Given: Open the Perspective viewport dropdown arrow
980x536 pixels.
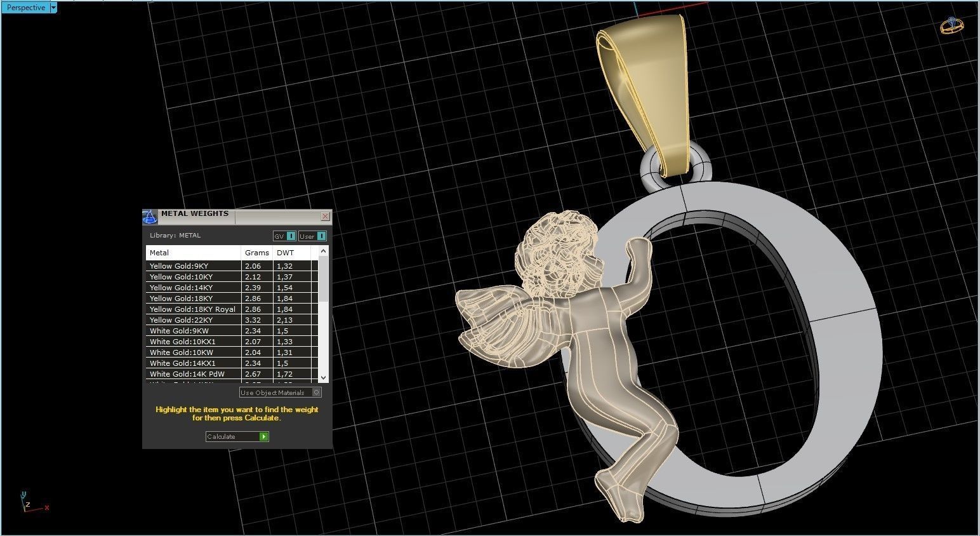Looking at the screenshot, I should 53,7.
